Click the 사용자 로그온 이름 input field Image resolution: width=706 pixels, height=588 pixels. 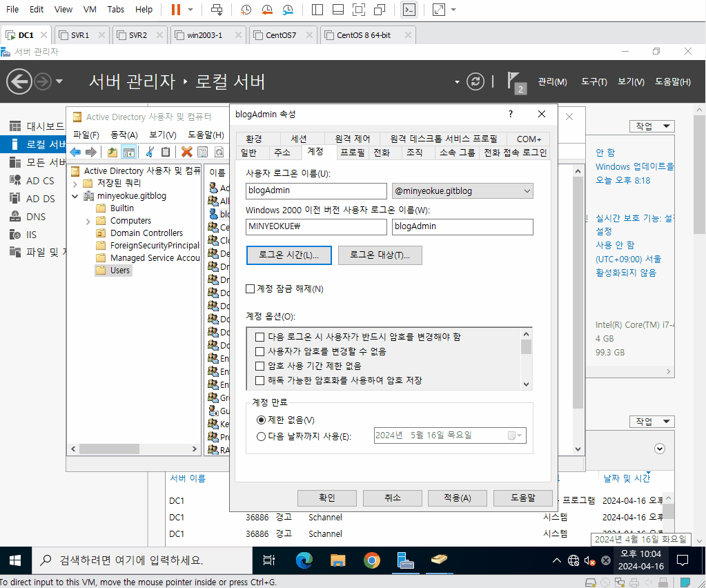pos(316,191)
